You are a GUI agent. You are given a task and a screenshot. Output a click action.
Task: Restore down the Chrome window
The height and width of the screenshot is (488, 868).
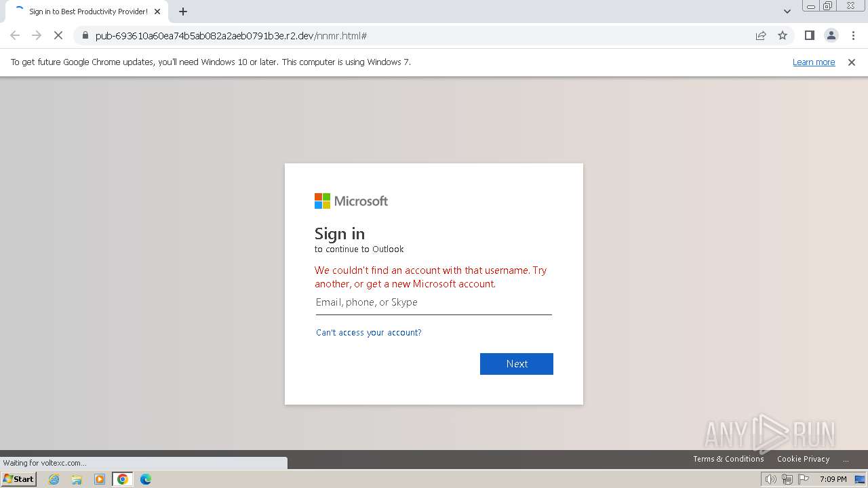click(828, 6)
